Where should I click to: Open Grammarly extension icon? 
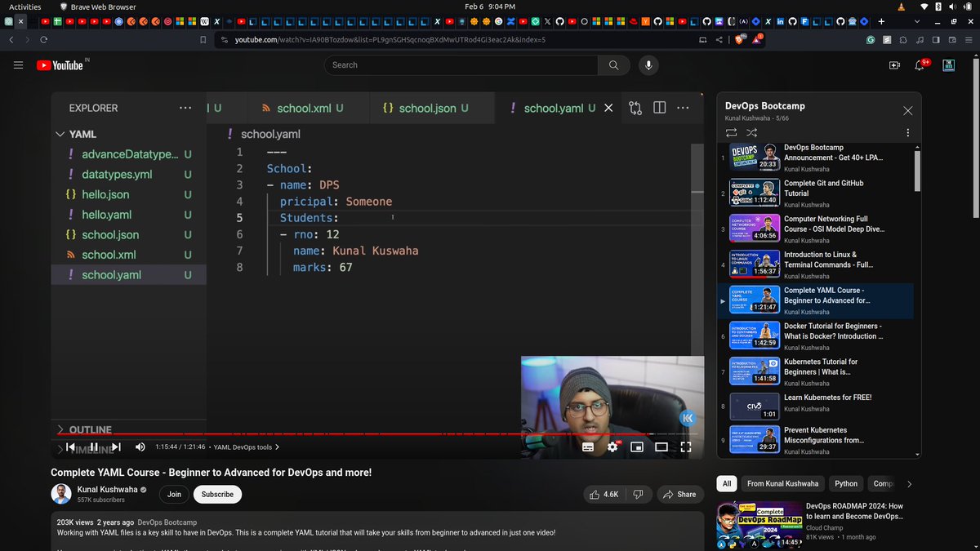[871, 39]
